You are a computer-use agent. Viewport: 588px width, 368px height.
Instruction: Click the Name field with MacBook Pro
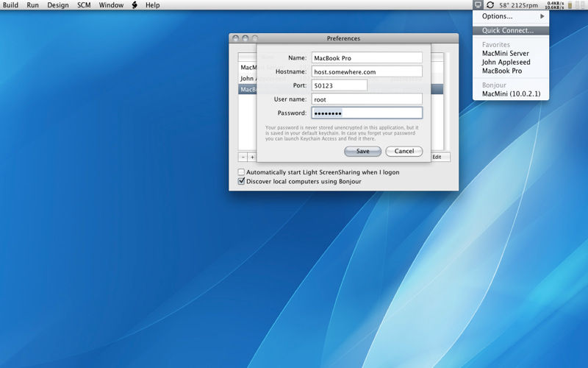tap(367, 58)
